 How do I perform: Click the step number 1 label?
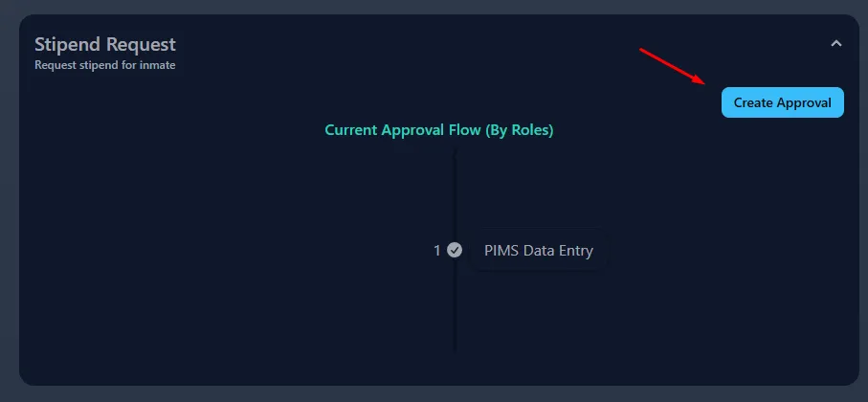tap(437, 251)
